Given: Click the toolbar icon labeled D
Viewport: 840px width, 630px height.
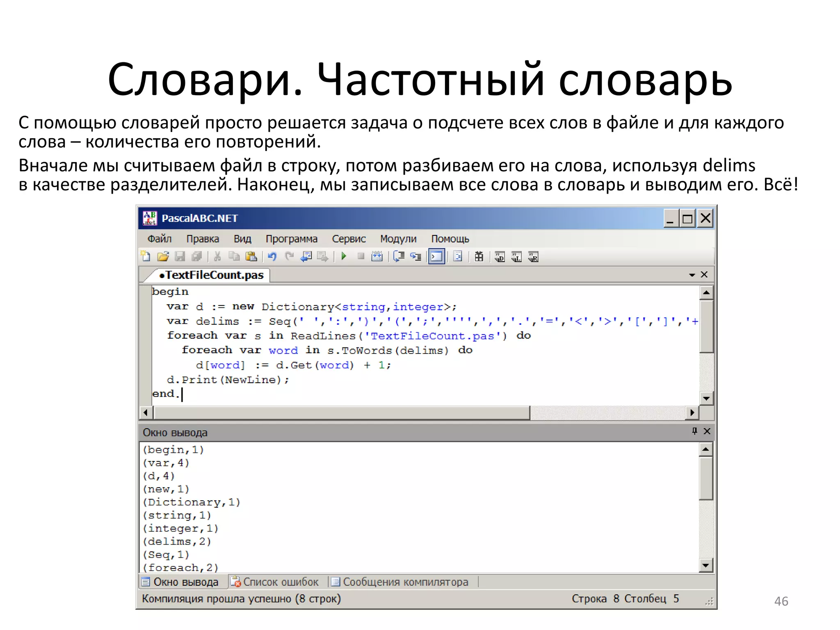Looking at the screenshot, I should pyautogui.click(x=500, y=257).
